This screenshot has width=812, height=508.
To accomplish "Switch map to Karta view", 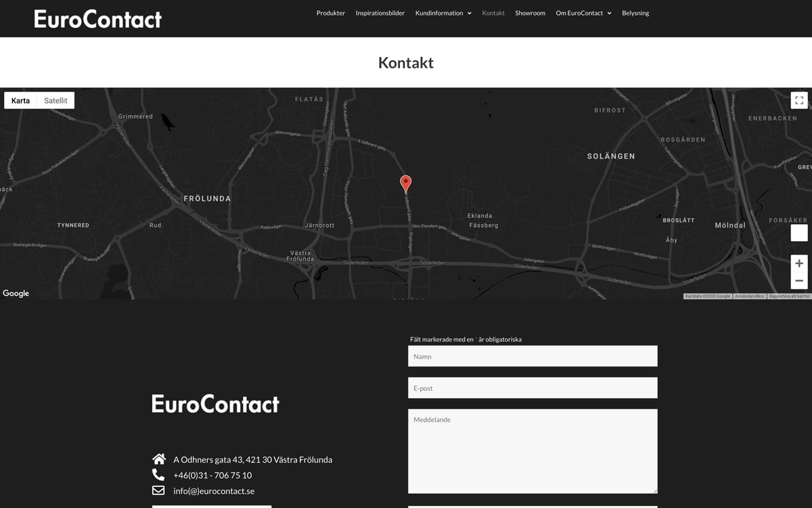I will [x=20, y=100].
